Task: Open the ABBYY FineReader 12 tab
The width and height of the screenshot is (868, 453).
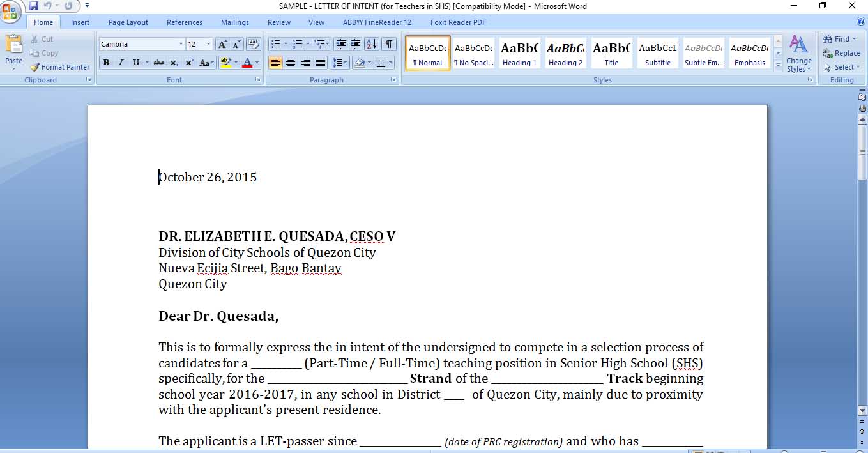Action: tap(377, 22)
